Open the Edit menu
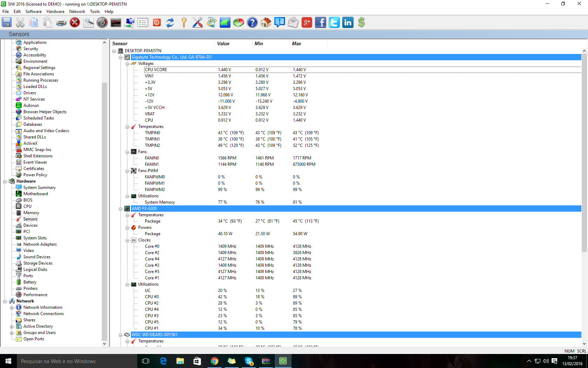Screen dimensions: 588x368 [17, 12]
